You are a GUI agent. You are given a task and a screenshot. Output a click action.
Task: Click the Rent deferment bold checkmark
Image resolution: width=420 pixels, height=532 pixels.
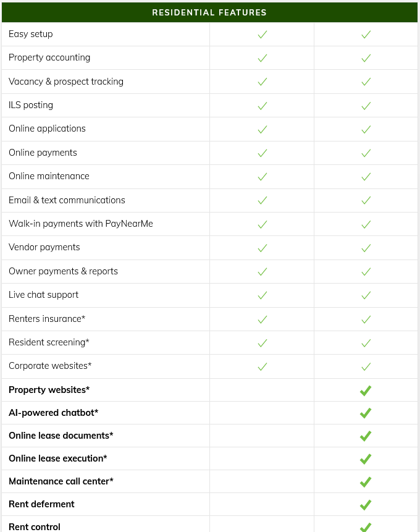click(x=366, y=505)
